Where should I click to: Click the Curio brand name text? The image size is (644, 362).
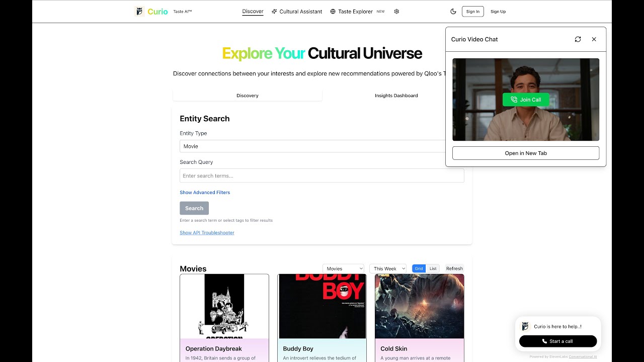point(157,12)
